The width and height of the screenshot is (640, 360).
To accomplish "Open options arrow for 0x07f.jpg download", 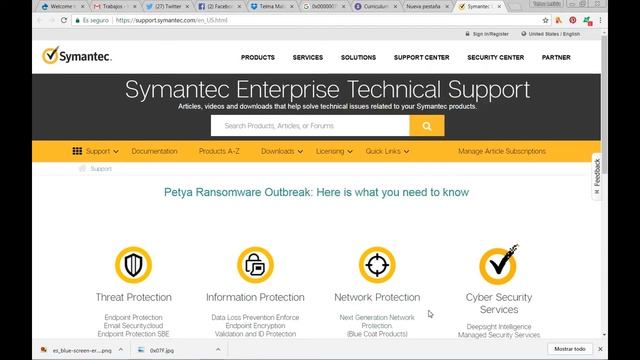I will coord(218,349).
